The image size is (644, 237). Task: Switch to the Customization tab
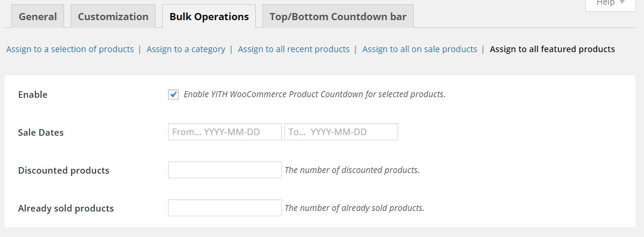click(113, 17)
